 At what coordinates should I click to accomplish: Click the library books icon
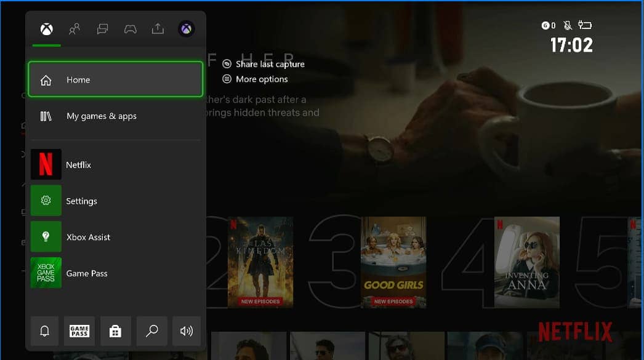pyautogui.click(x=46, y=116)
